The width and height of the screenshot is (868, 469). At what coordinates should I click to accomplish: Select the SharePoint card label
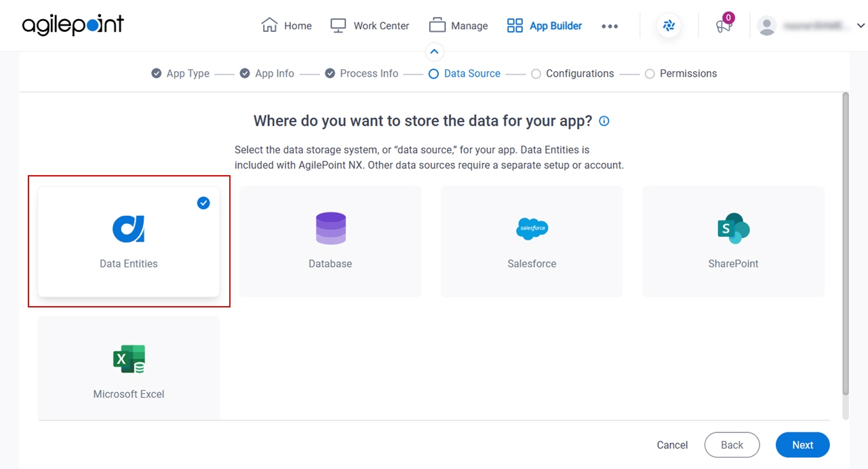[733, 263]
